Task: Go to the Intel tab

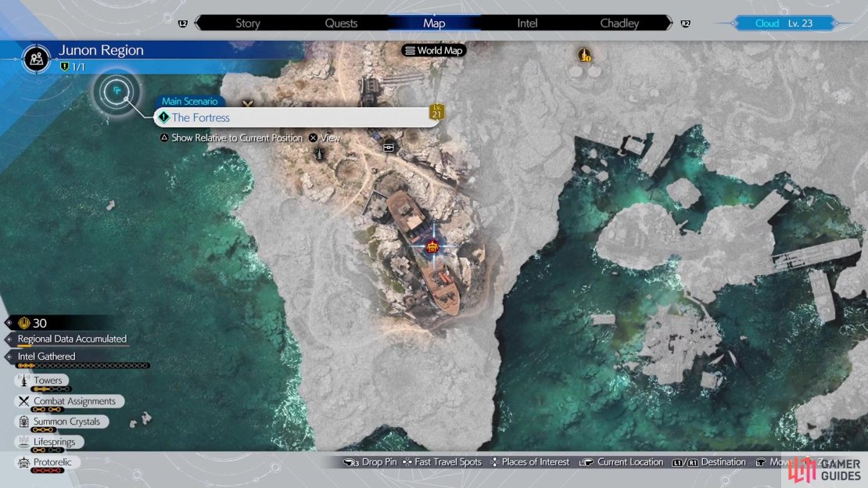Action: [x=527, y=23]
